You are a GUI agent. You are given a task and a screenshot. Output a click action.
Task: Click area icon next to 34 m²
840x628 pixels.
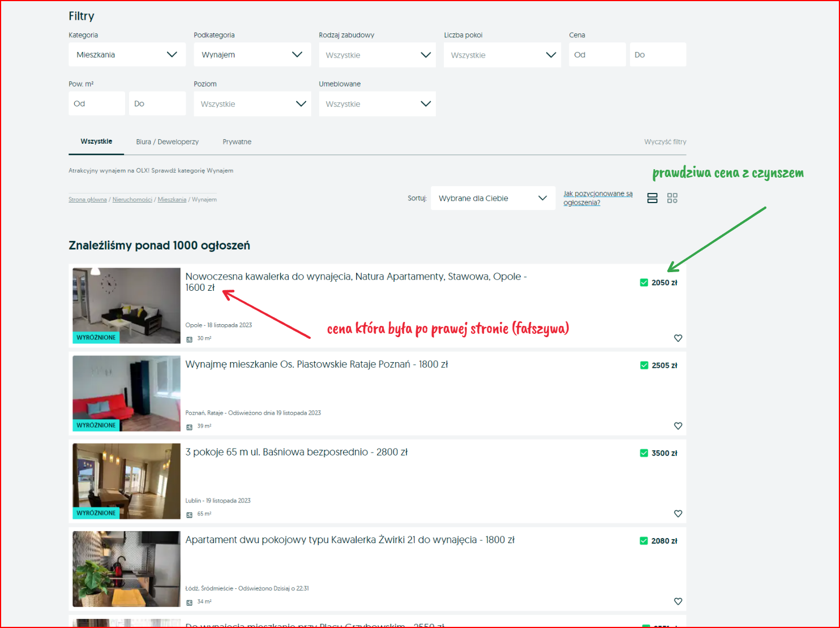[x=190, y=602]
